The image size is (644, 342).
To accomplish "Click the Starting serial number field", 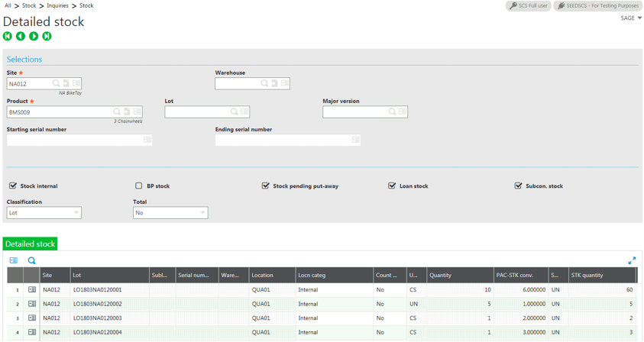I will pos(74,140).
